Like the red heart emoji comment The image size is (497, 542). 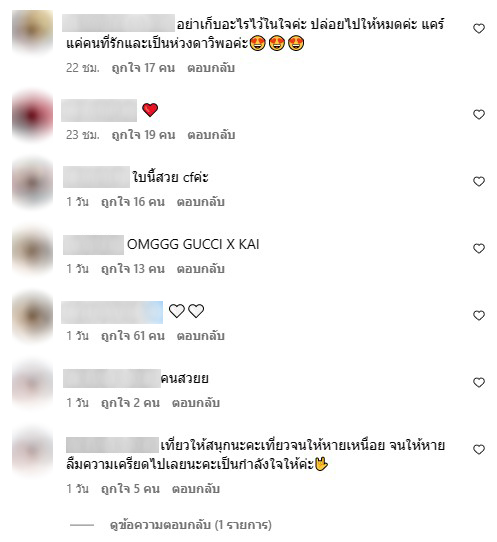479,114
